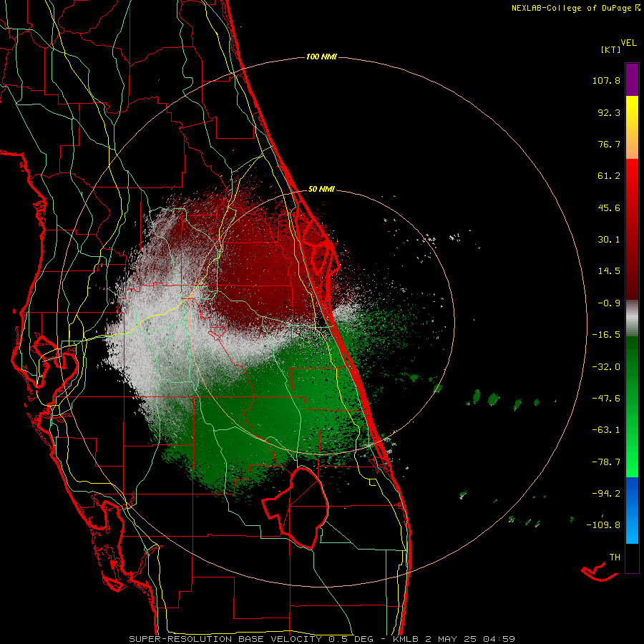Click the -63.1 scale value
The width and height of the screenshot is (644, 644).
(x=606, y=430)
